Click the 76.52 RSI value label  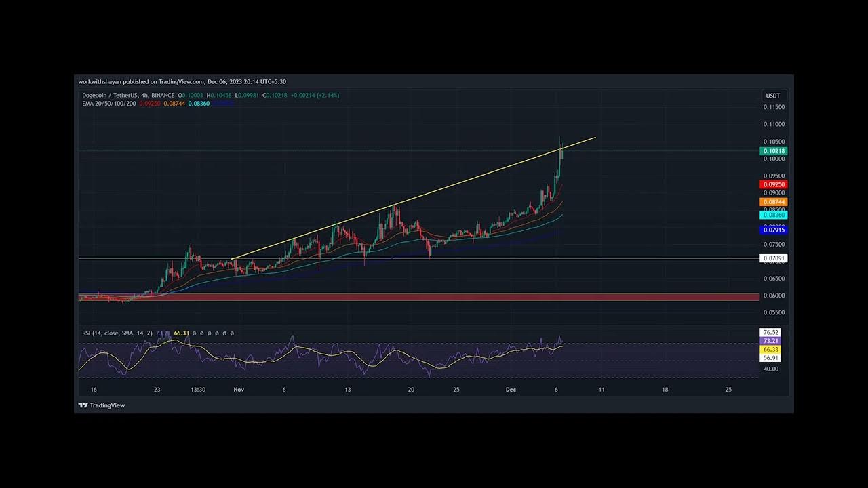[x=770, y=332]
